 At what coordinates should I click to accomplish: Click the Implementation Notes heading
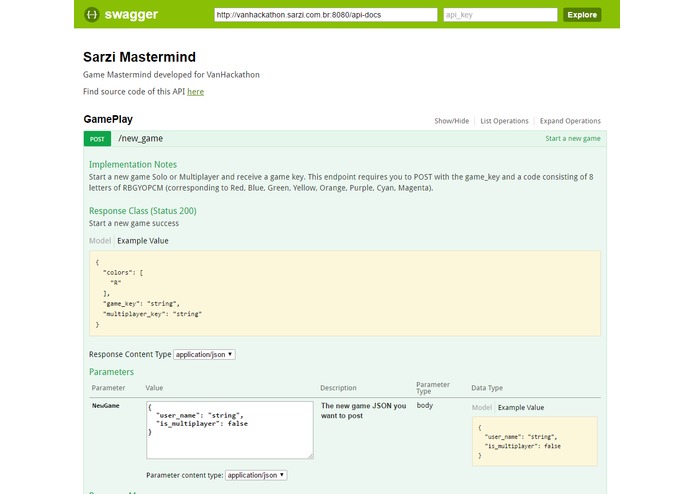pos(133,164)
